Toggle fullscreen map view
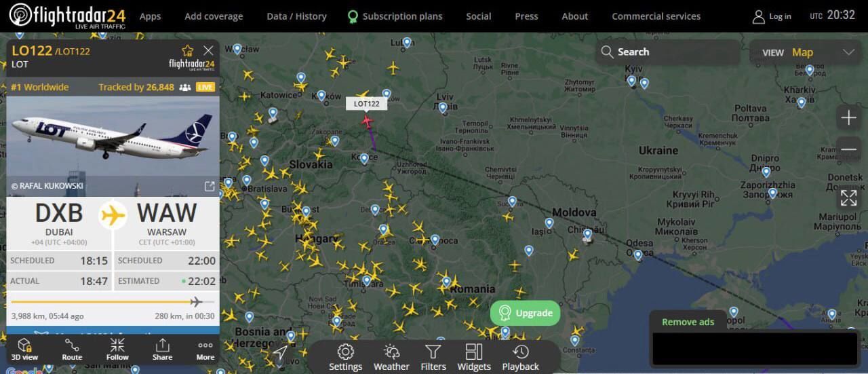This screenshot has width=868, height=374. 848,198
